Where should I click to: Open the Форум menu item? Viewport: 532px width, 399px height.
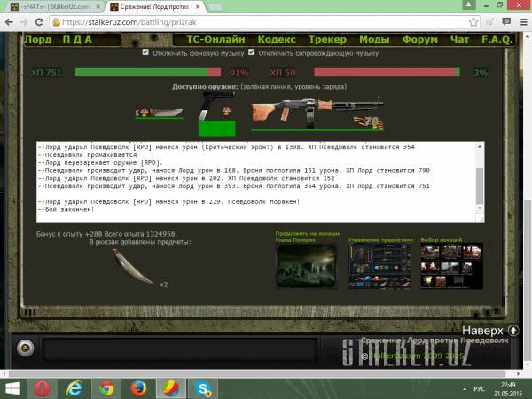[x=420, y=39]
